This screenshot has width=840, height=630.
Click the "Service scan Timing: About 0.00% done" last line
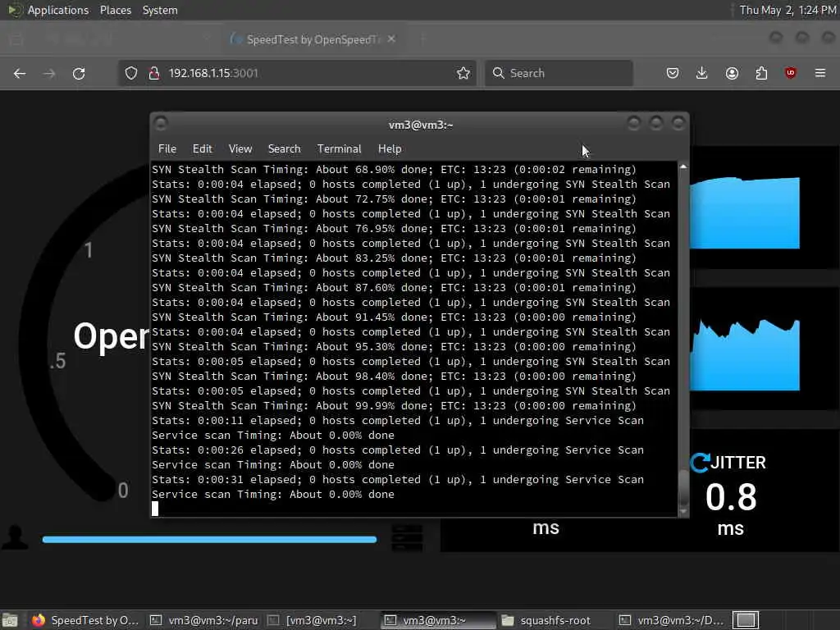(x=272, y=495)
